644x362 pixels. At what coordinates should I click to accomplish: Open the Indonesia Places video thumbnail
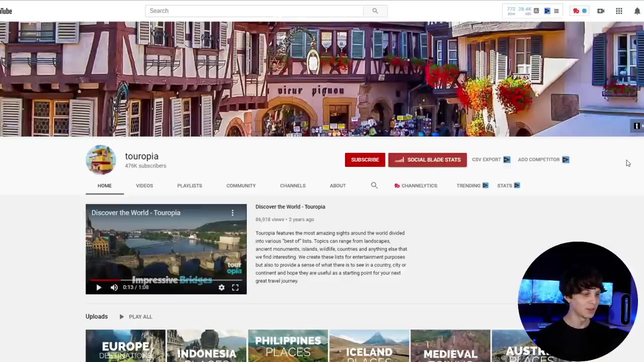click(207, 346)
